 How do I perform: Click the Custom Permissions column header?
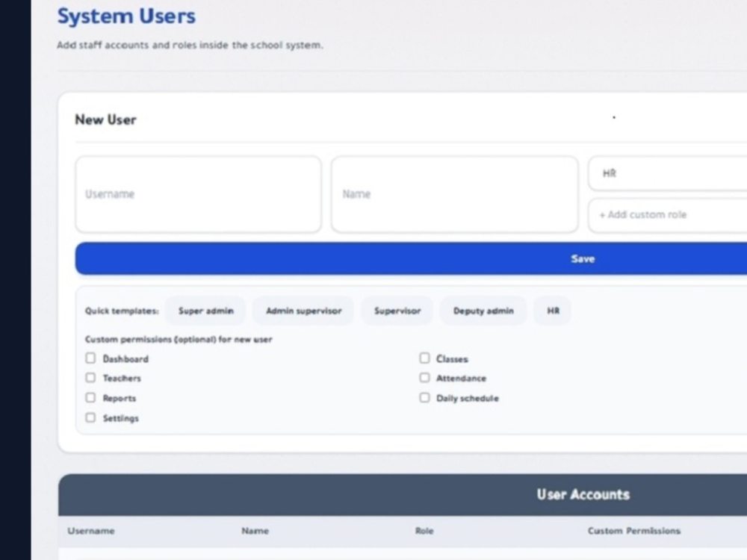(634, 531)
